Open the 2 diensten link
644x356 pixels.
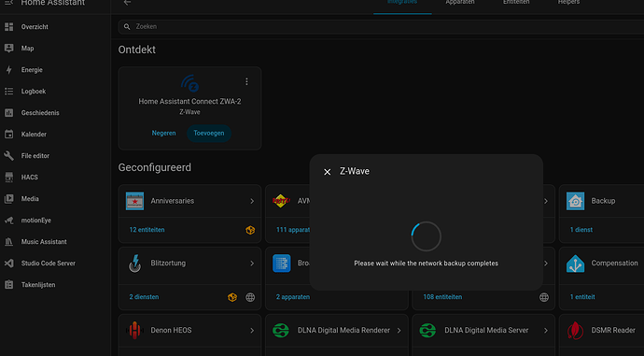click(144, 297)
